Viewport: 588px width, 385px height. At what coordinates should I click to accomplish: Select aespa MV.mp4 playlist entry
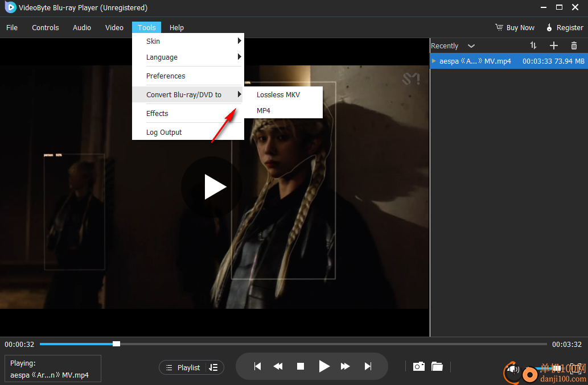(x=509, y=61)
